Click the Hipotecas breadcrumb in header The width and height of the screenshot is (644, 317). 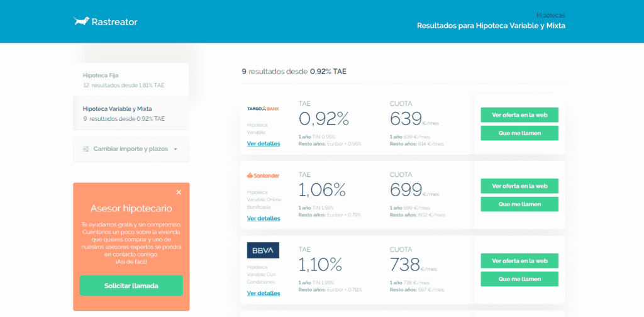pos(551,15)
